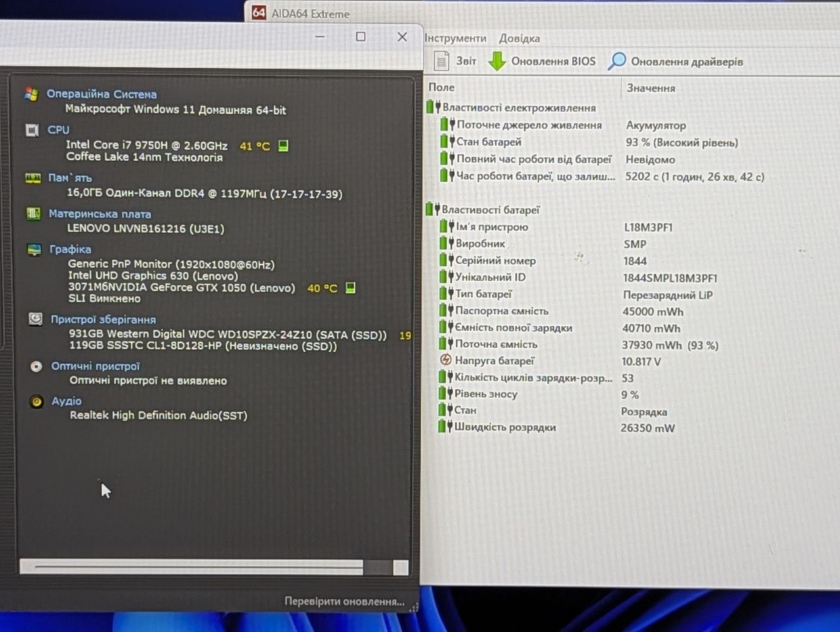840x632 pixels.
Task: Click the optical disc icon beside Оптичні пристрої
Action: pyautogui.click(x=37, y=366)
